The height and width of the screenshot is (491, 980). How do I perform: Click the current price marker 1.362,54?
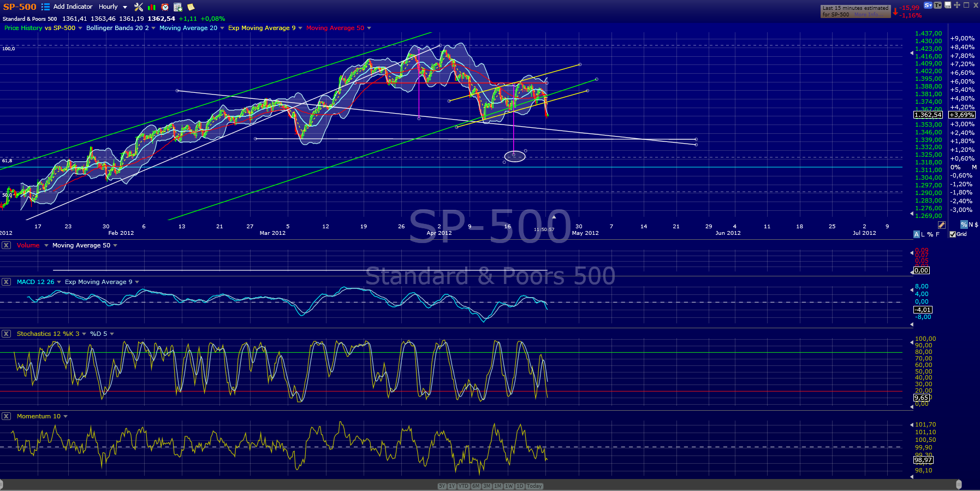coord(928,115)
